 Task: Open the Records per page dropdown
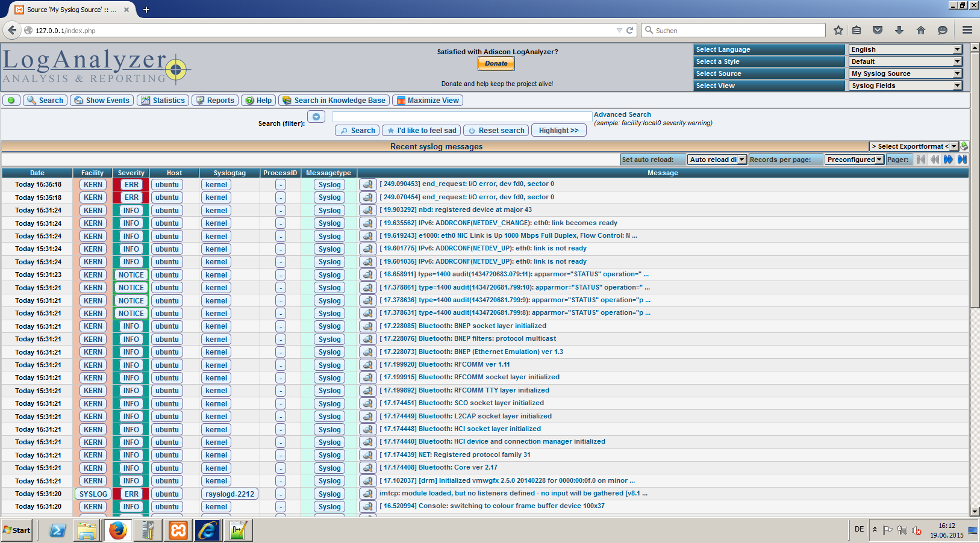pyautogui.click(x=854, y=160)
